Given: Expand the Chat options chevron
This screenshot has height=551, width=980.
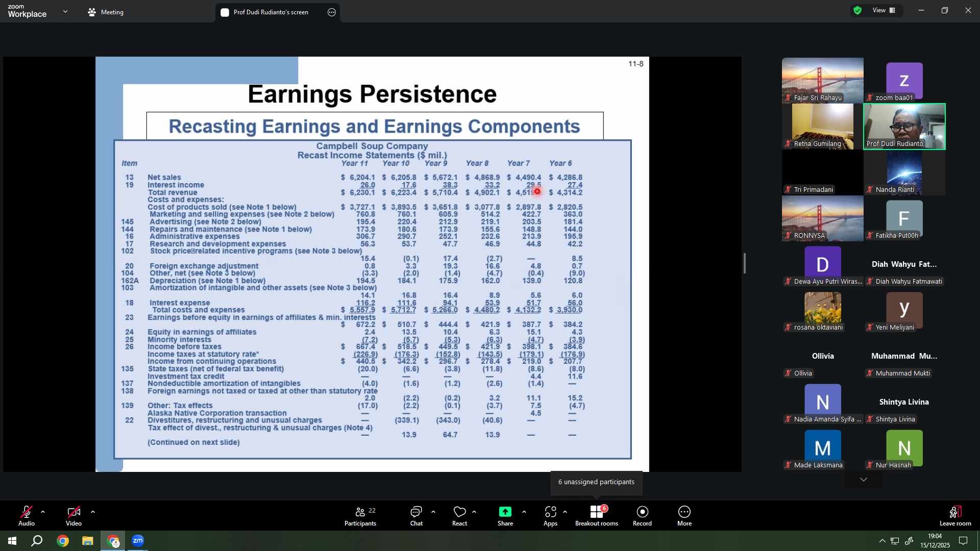Looking at the screenshot, I should pyautogui.click(x=433, y=512).
